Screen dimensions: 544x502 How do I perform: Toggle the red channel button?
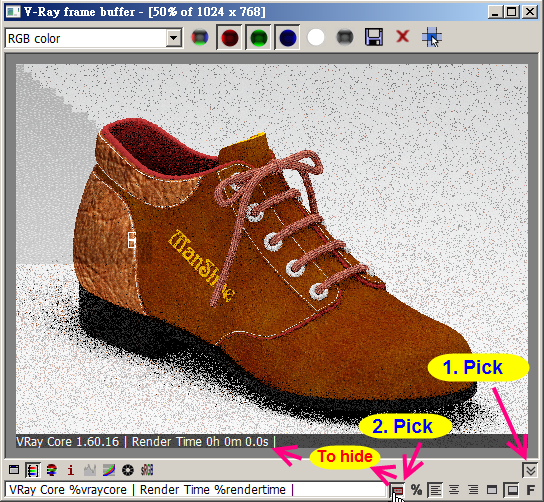pos(230,37)
